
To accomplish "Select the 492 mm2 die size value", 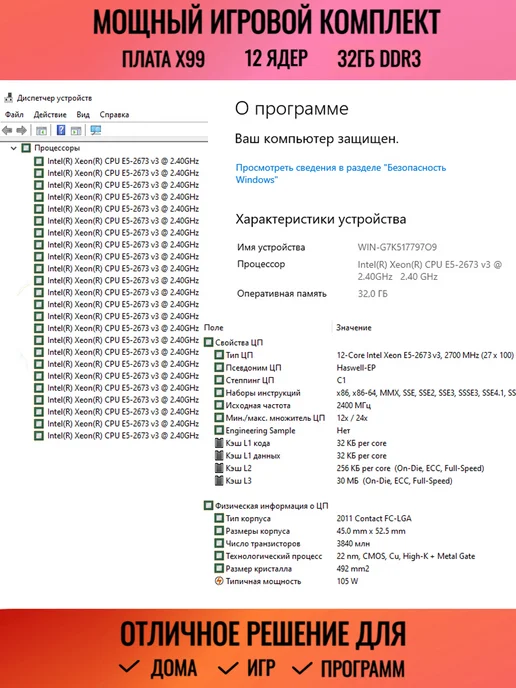I will 353,569.
